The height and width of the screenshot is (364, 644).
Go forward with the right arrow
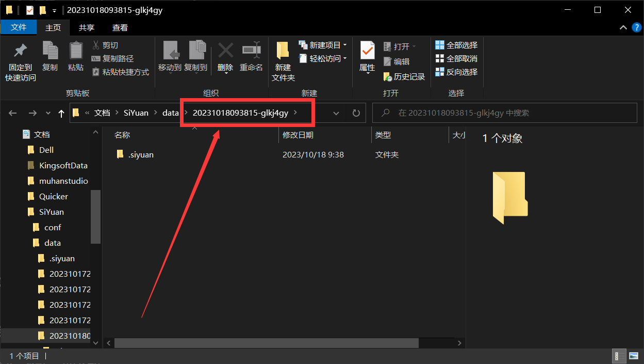[x=32, y=113]
